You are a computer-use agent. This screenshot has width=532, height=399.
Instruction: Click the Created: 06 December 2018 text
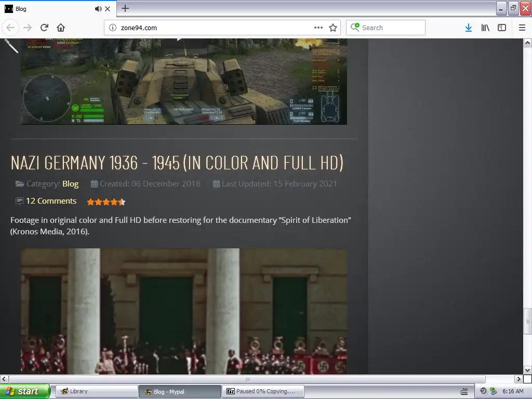(150, 183)
